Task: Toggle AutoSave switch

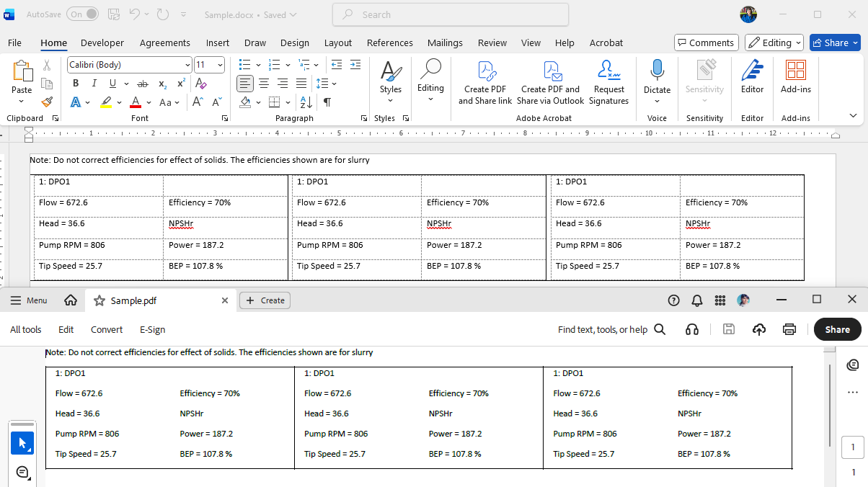Action: click(x=82, y=14)
